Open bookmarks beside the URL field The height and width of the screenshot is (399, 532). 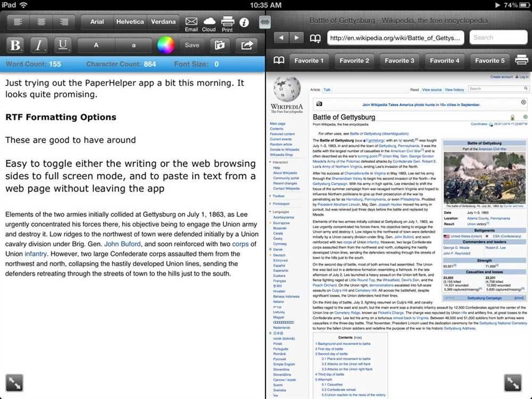(315, 38)
